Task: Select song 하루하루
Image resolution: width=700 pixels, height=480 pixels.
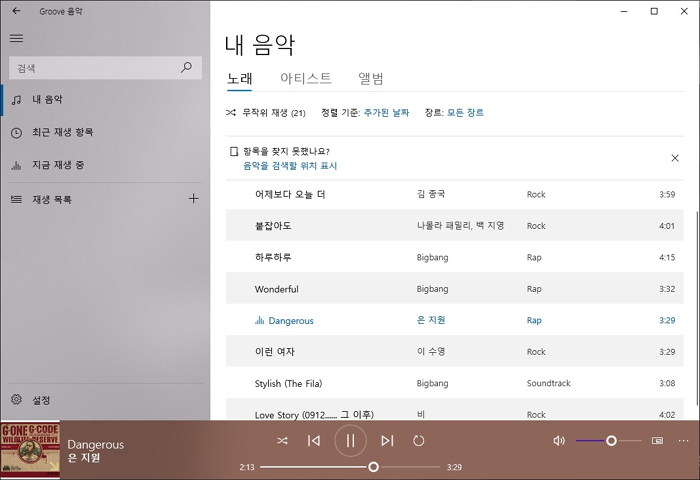Action: click(454, 257)
